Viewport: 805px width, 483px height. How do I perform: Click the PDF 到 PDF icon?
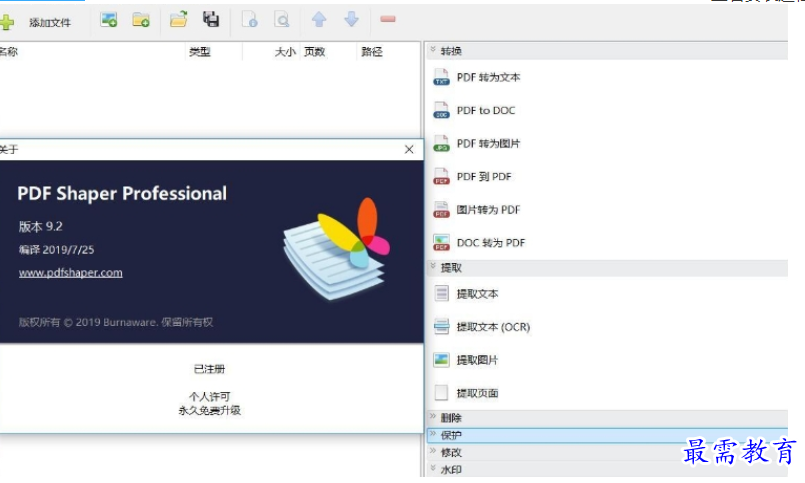coord(441,177)
